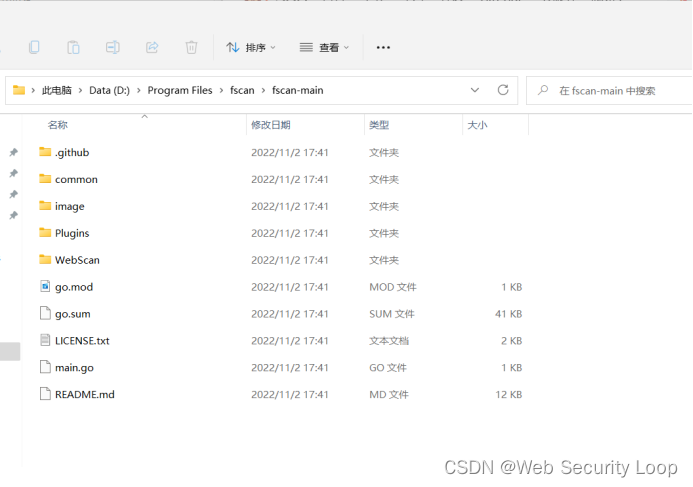
Task: Click the Share icon in the toolbar
Action: pos(152,47)
